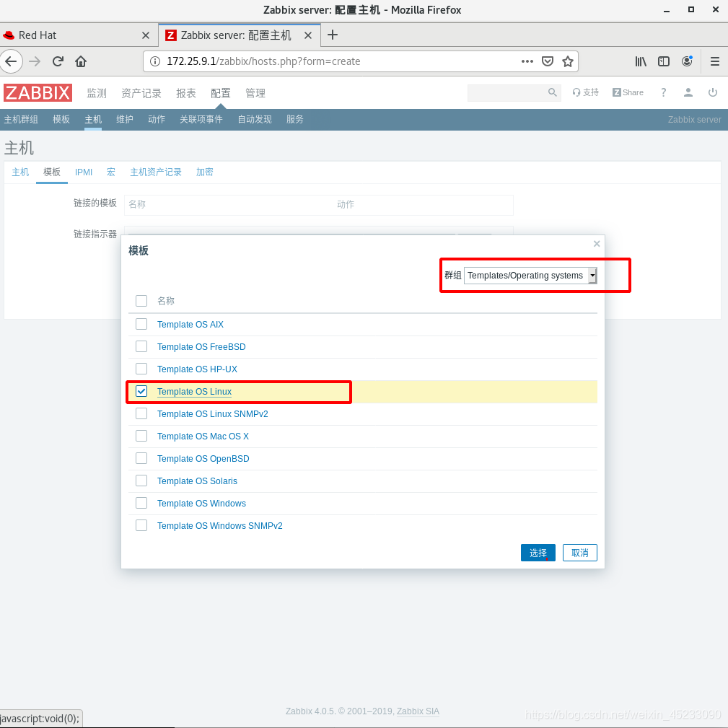Viewport: 728px width, 728px height.
Task: Click the Firefox back arrow button
Action: pyautogui.click(x=11, y=61)
